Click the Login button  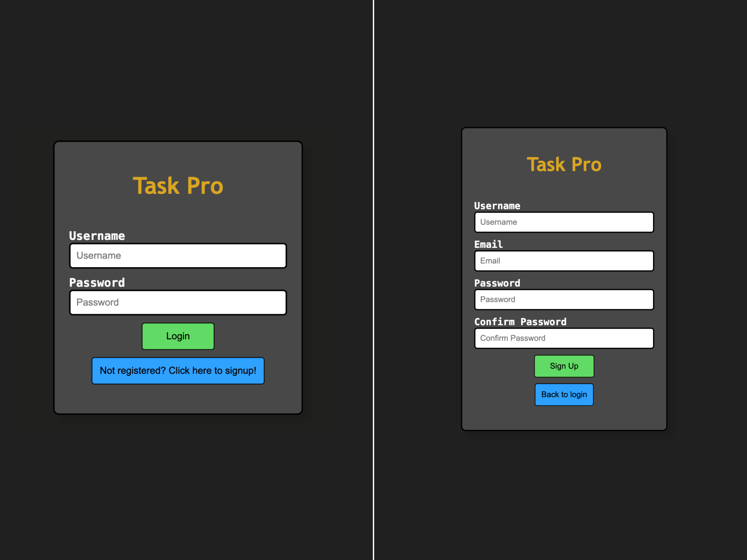178,335
